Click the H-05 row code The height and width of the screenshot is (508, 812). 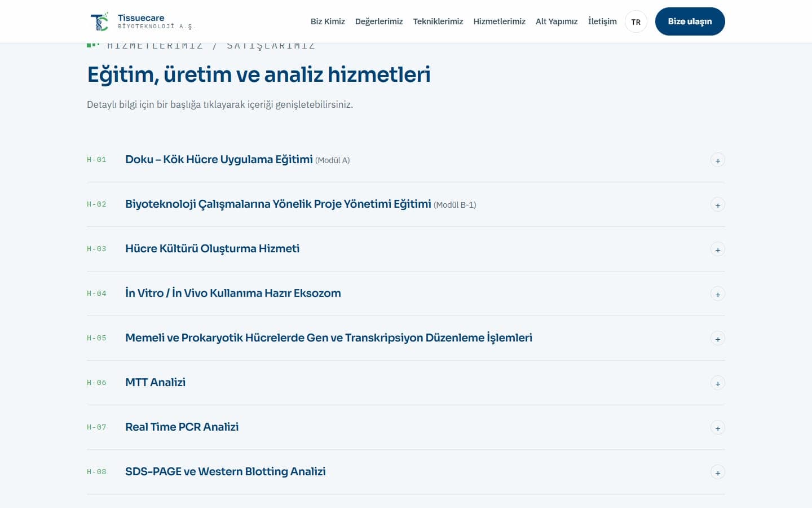(x=96, y=338)
